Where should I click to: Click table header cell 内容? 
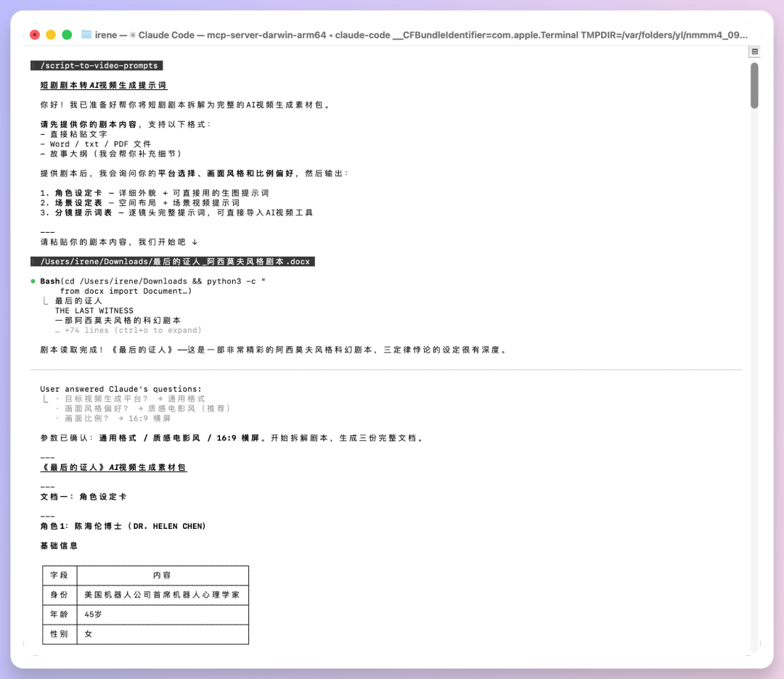163,575
